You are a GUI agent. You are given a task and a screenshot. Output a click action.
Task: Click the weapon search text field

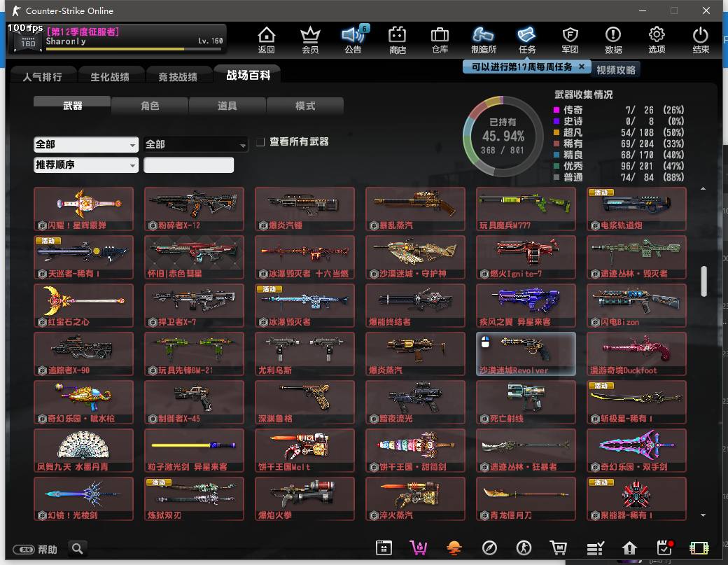(x=188, y=165)
